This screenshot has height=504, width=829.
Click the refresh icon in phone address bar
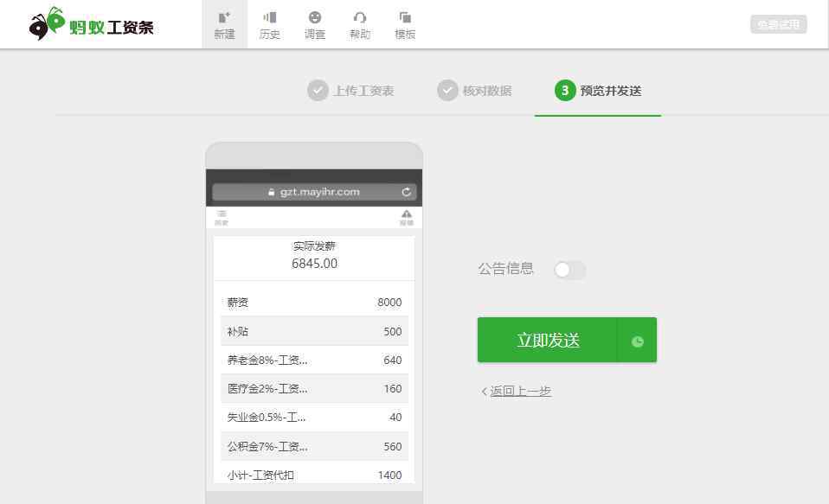tap(406, 192)
